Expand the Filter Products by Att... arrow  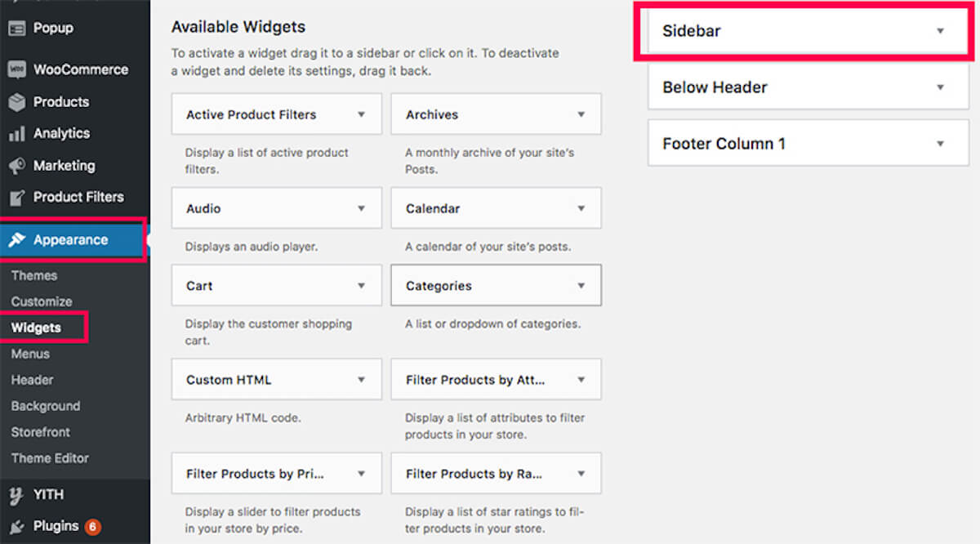coord(581,380)
